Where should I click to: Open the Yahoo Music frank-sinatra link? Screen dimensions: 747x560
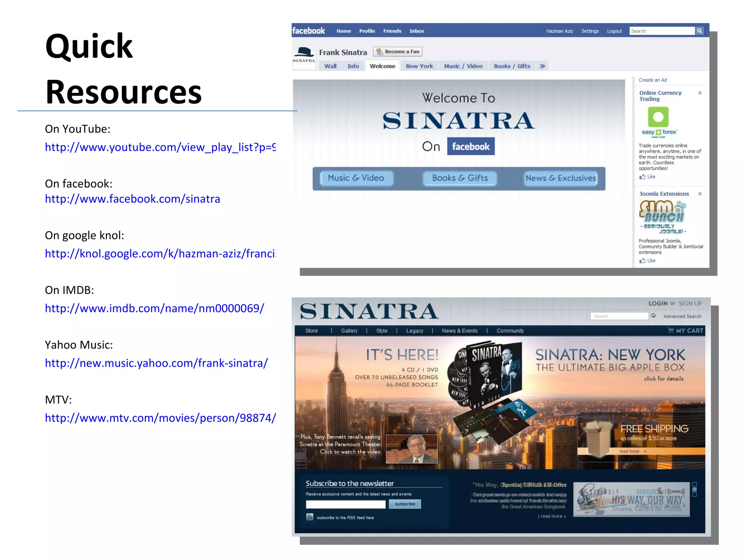click(156, 363)
